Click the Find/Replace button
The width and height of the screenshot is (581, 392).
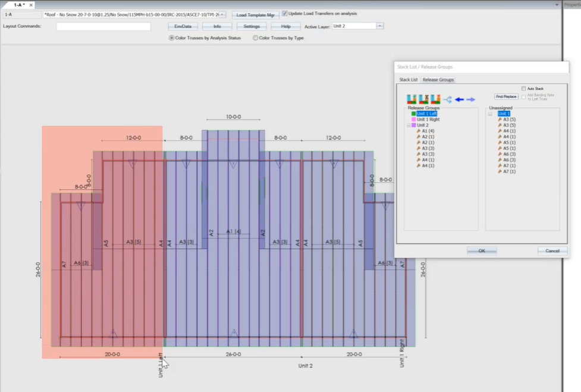(x=506, y=97)
